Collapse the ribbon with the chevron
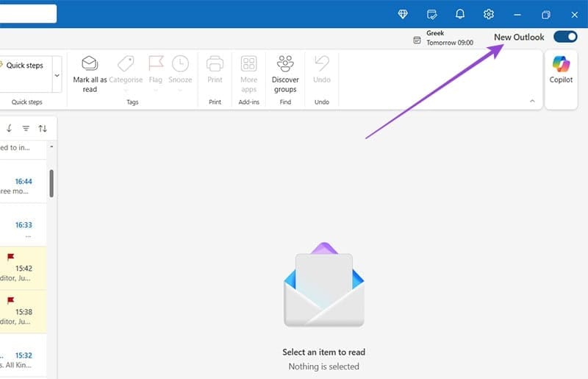Screen dimensions: 588x379 click(532, 101)
